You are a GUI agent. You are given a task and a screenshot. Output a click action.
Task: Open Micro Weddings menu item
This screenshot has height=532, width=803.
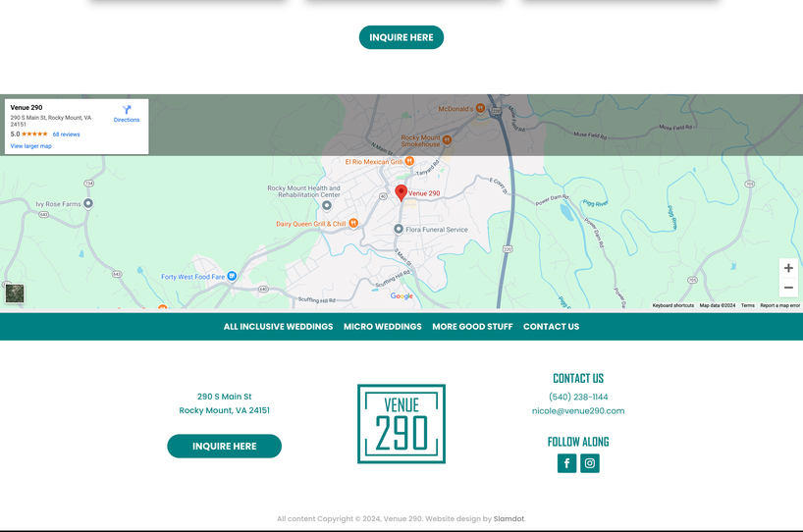pyautogui.click(x=382, y=327)
